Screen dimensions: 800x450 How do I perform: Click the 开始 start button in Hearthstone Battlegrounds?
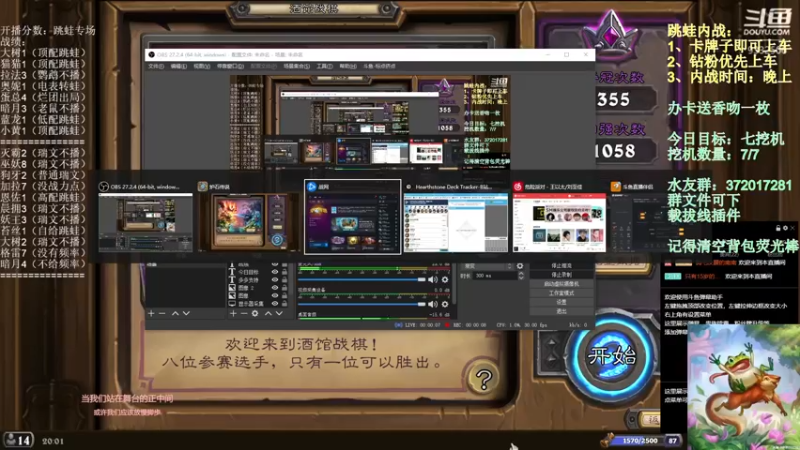point(612,356)
